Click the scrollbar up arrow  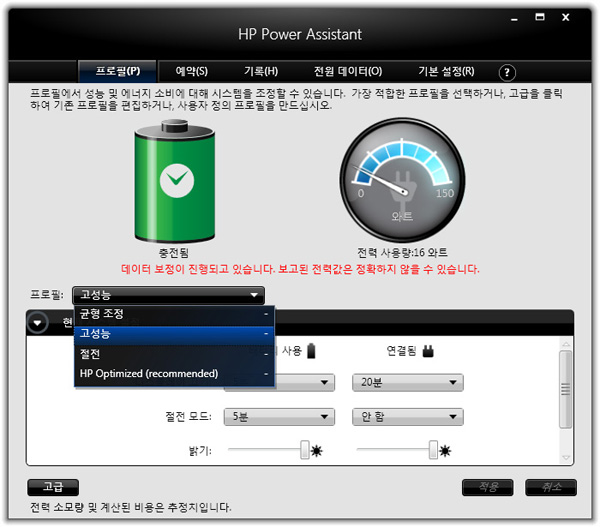566,344
